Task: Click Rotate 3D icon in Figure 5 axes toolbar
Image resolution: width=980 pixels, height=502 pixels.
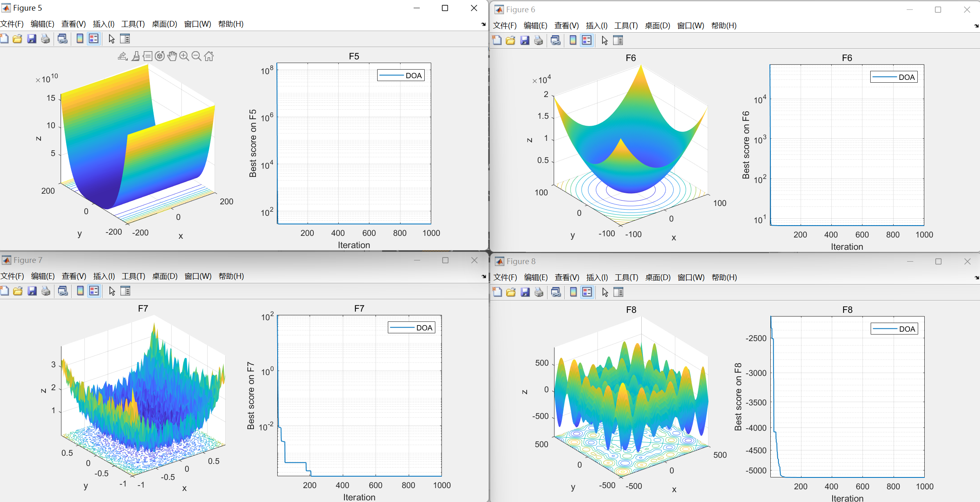Action: (160, 56)
